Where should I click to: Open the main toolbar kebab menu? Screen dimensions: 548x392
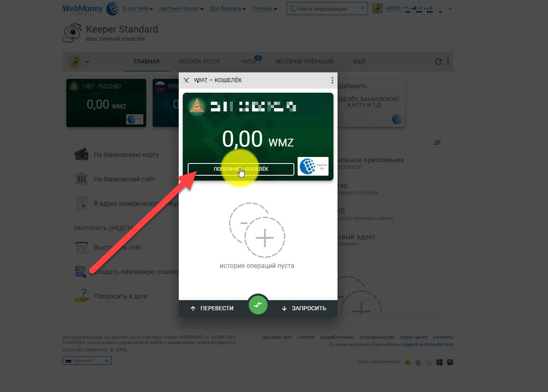coord(448,61)
